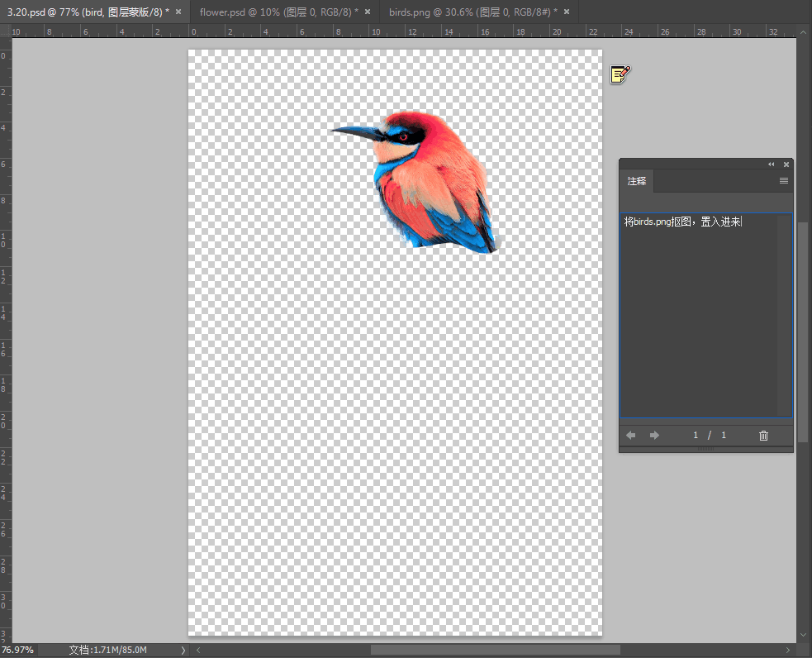The height and width of the screenshot is (658, 812).
Task: Click the yellow note icon on canvas
Action: (620, 74)
